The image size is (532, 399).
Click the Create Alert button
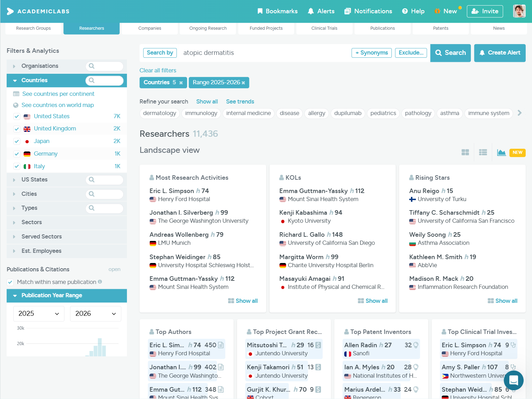500,53
